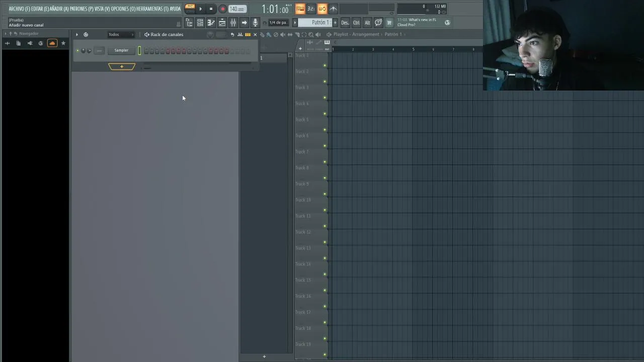
Task: Open PATRONES menu
Action: [x=82, y=9]
